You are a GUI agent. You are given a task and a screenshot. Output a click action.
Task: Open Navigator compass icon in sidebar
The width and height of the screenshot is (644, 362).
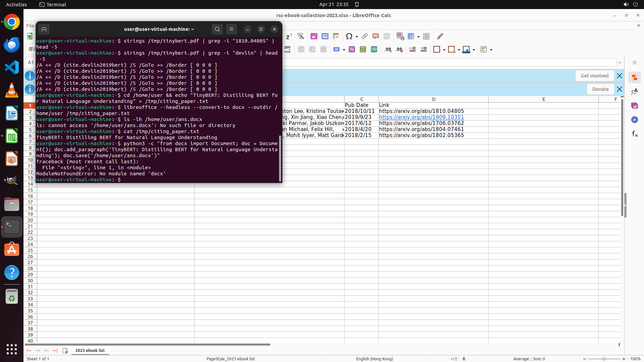pyautogui.click(x=634, y=120)
